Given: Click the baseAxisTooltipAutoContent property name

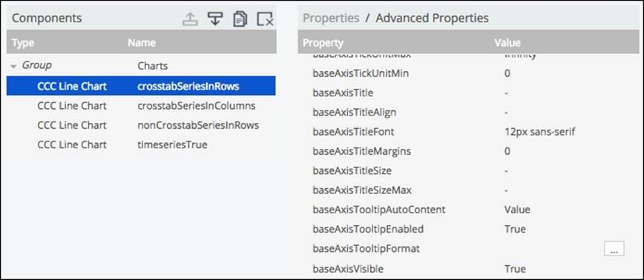Looking at the screenshot, I should [x=378, y=210].
